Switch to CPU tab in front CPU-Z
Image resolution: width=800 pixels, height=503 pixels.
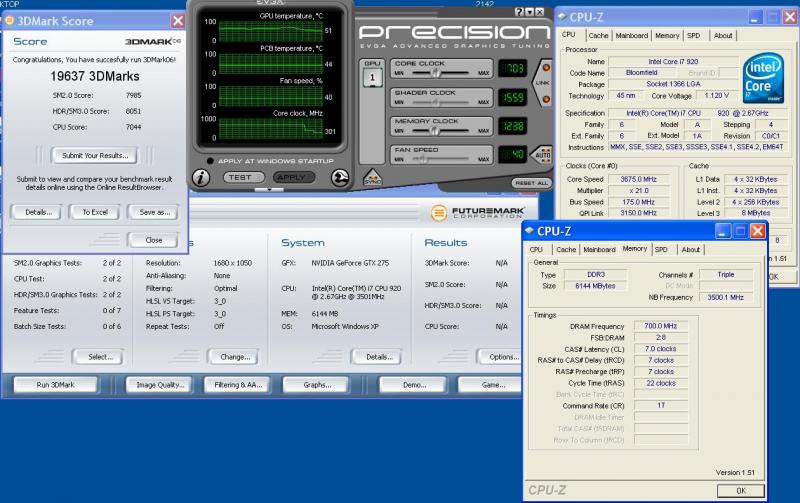536,249
